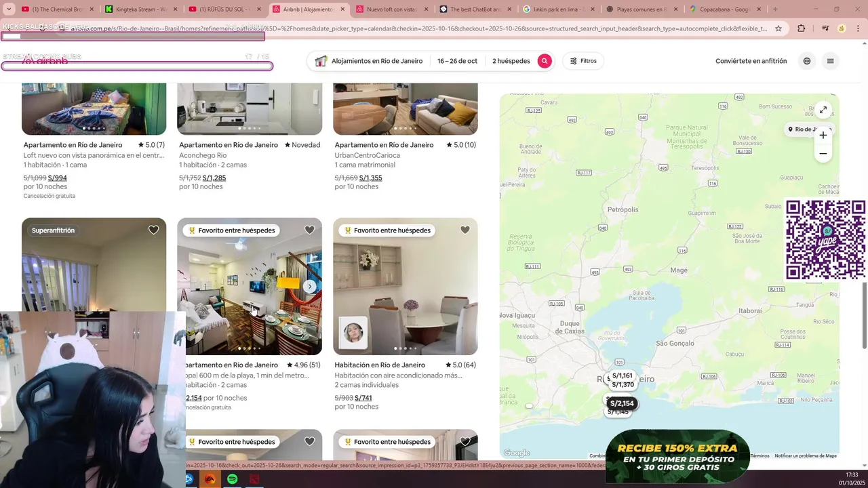Viewport: 868px width, 488px height.
Task: Change the dates 16 – 26 de oct
Action: pos(457,61)
